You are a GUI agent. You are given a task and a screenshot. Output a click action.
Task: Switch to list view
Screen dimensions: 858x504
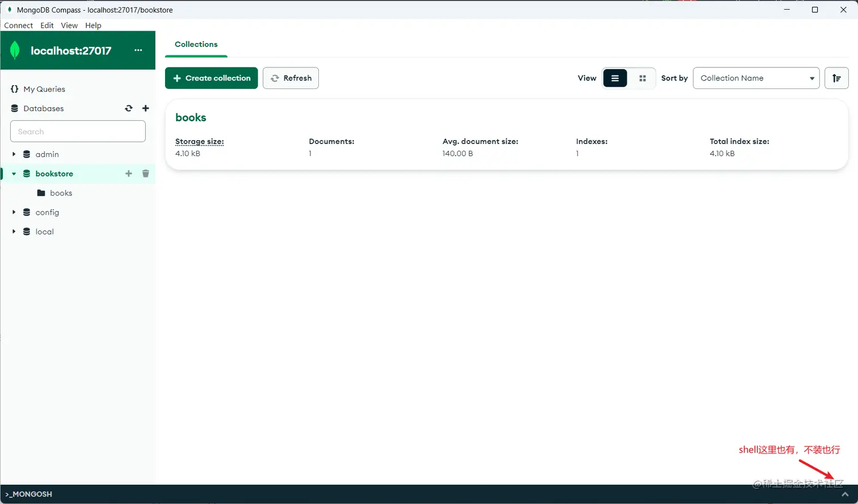[615, 78]
